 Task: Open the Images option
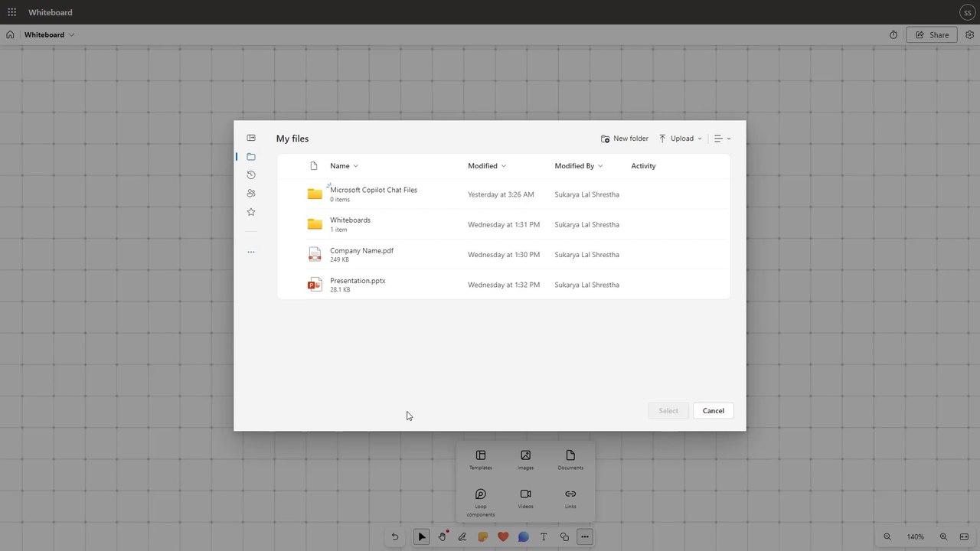(525, 460)
